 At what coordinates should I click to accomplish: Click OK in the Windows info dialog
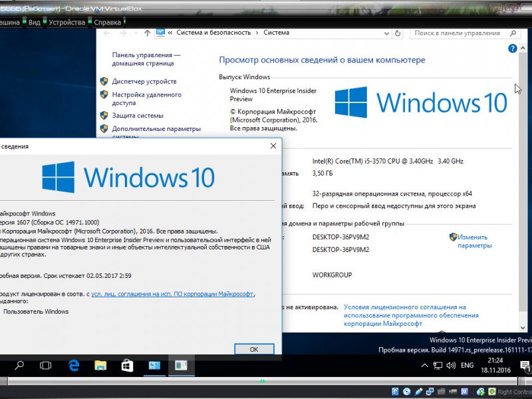pyautogui.click(x=254, y=349)
